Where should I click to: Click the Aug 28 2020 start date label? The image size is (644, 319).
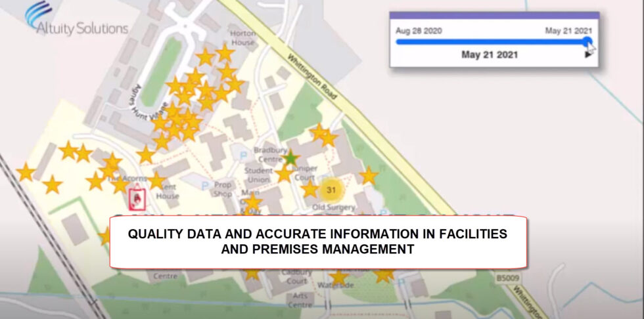coord(419,31)
